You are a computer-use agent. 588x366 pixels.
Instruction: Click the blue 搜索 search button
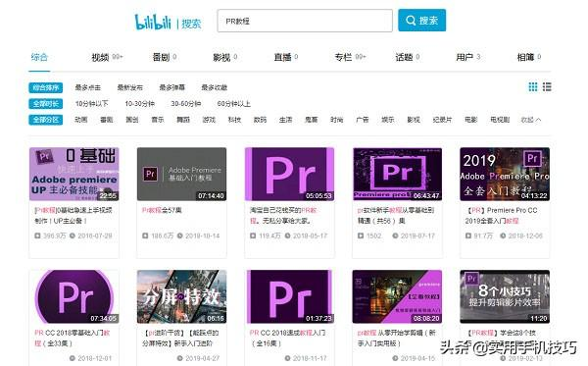[421, 21]
